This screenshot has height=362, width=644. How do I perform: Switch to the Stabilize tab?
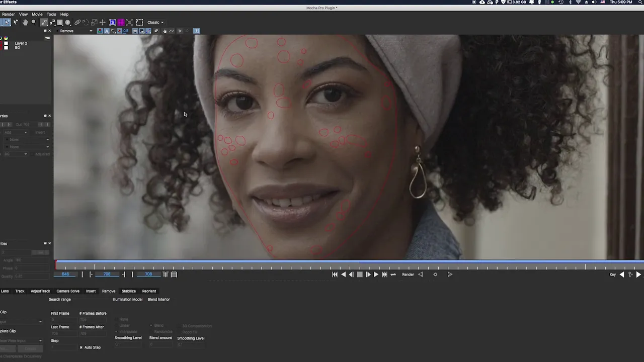[128, 291]
